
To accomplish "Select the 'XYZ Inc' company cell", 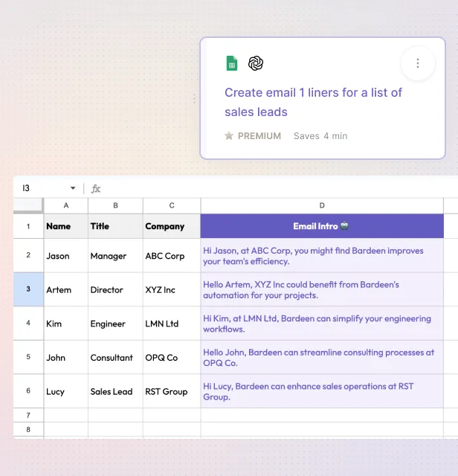I will [x=172, y=289].
